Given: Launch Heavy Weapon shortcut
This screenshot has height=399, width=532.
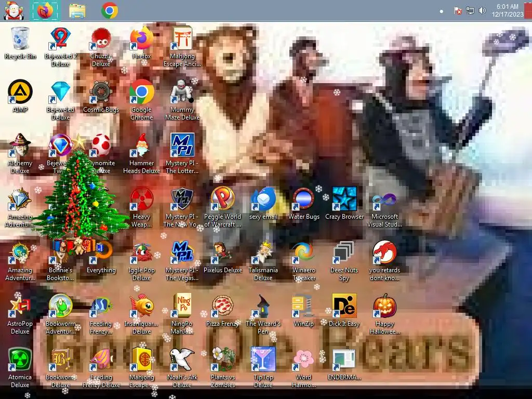Looking at the screenshot, I should pos(141,207).
